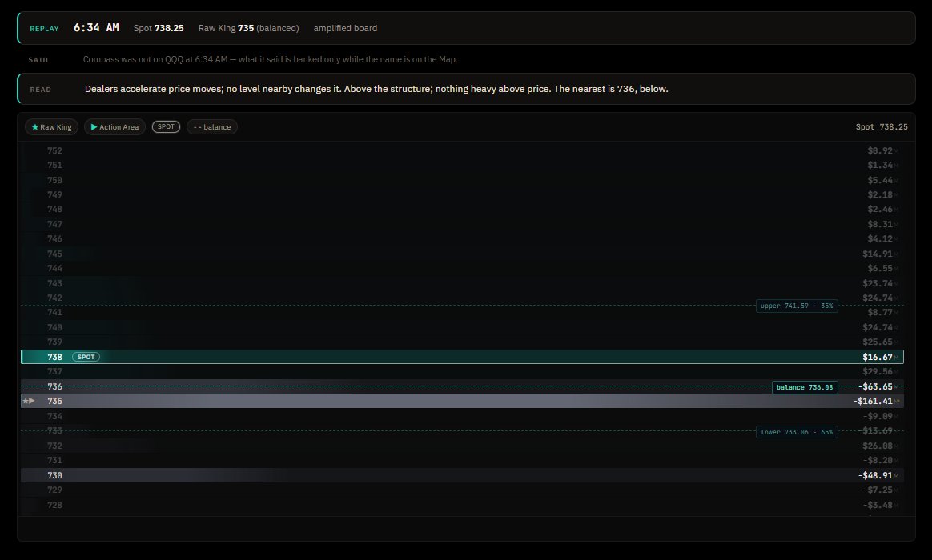Viewport: 932px width, 560px height.
Task: Select the 742 strike label
Action: [54, 298]
